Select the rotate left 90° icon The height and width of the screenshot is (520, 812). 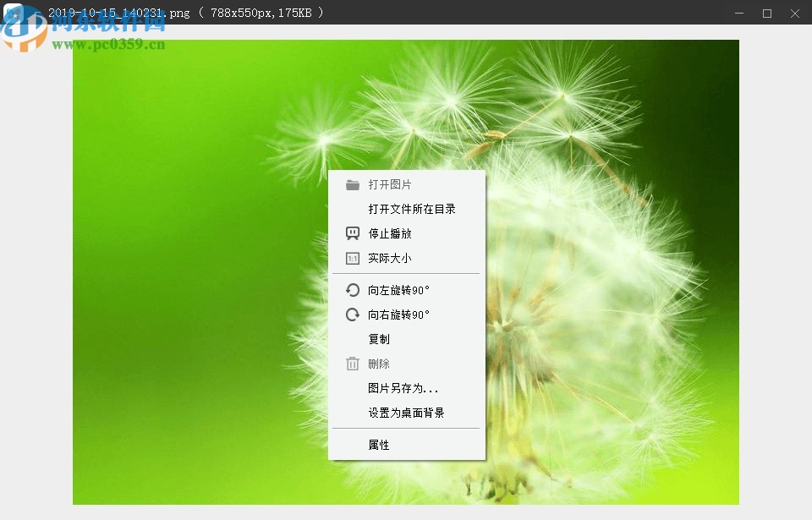pos(352,289)
